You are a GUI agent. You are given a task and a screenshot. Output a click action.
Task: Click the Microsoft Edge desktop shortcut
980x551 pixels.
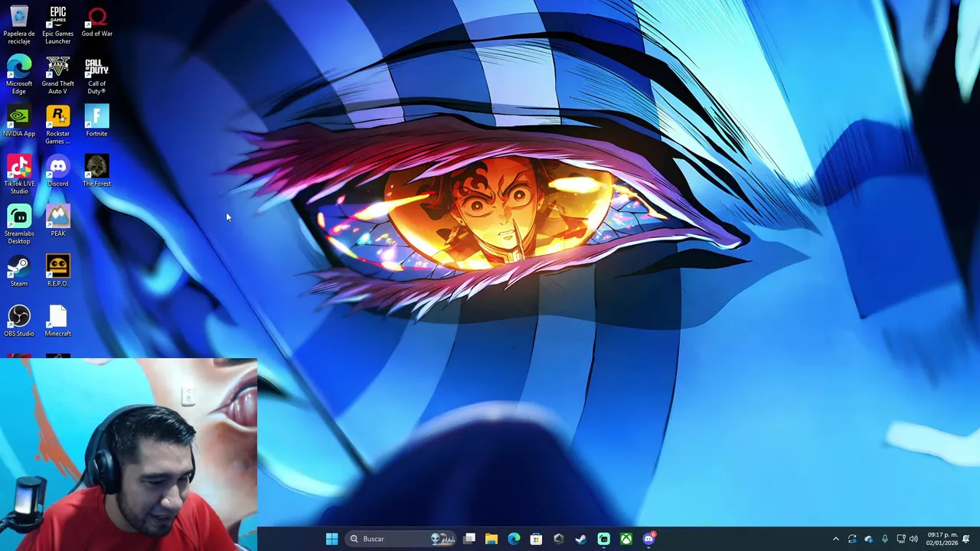tap(19, 74)
